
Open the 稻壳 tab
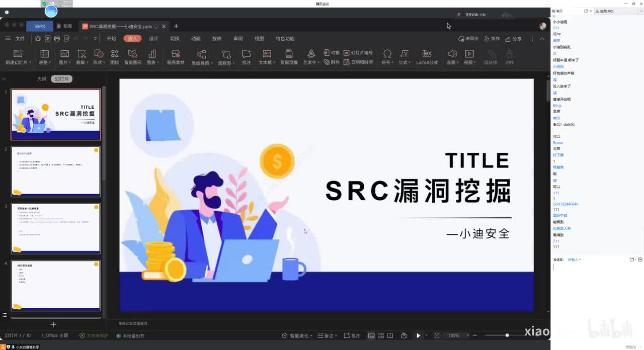pyautogui.click(x=64, y=26)
